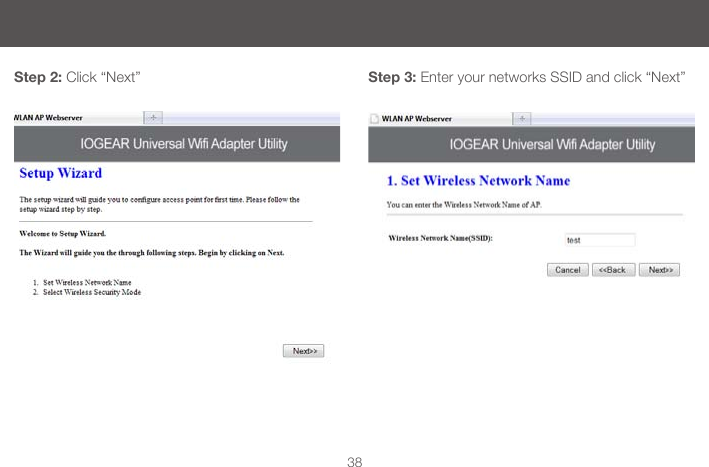Click the page icon on the WLAN AP Webserver tab

coord(374,118)
